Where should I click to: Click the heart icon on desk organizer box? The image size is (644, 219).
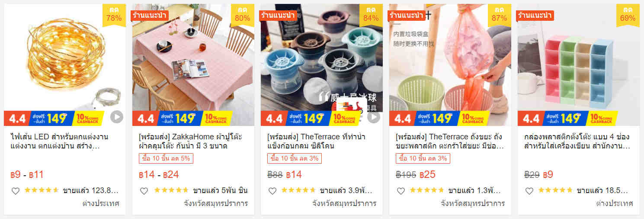point(529,191)
